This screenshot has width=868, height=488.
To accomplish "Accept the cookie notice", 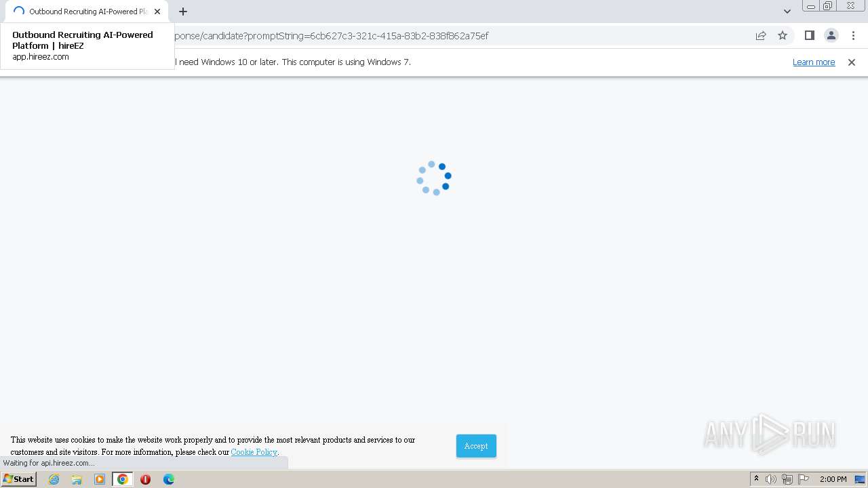I will (x=476, y=446).
